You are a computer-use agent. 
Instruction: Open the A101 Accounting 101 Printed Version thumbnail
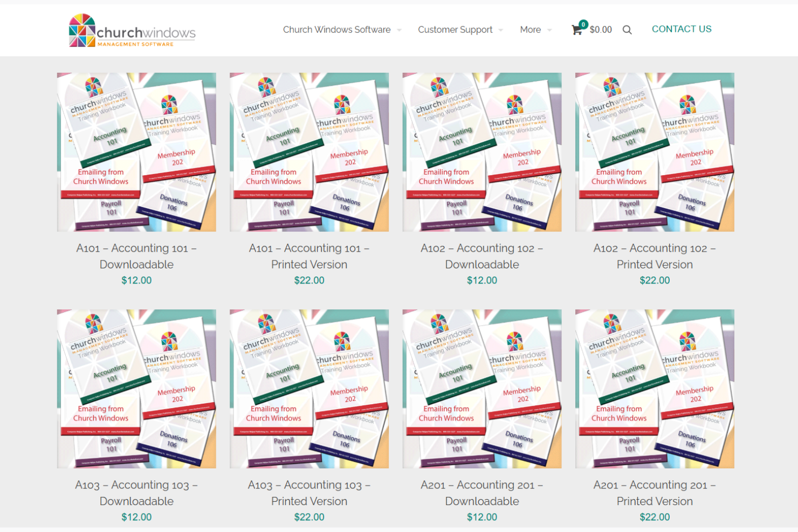309,152
